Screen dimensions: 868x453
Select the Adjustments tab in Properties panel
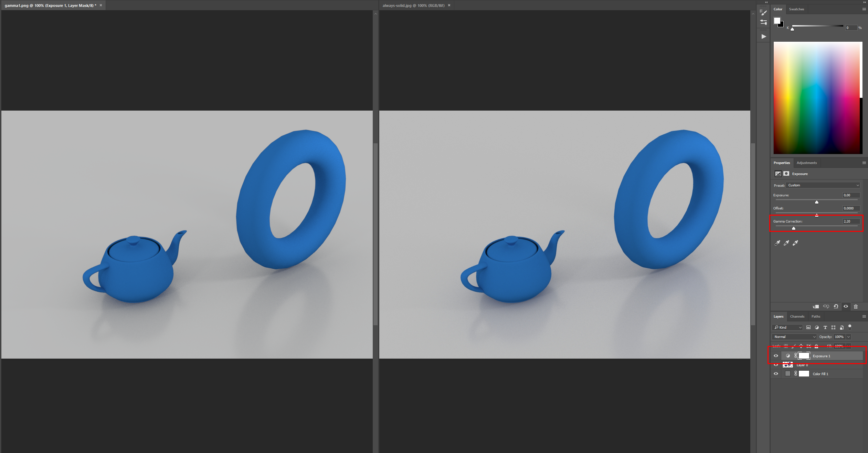click(807, 163)
